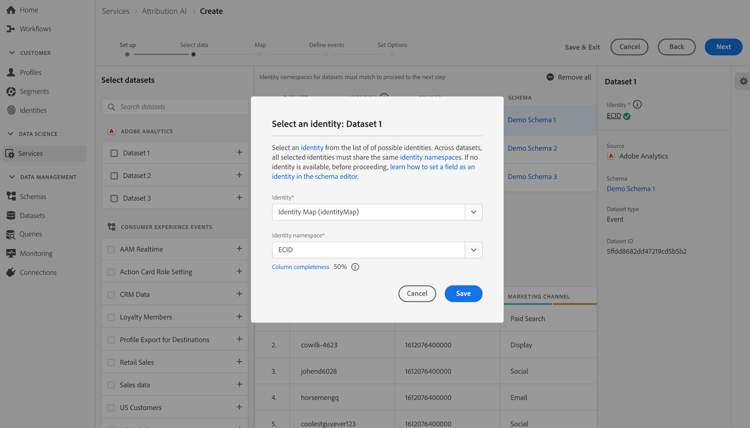750x428 pixels.
Task: Open the Identity namespace dropdown arrow
Action: 474,250
